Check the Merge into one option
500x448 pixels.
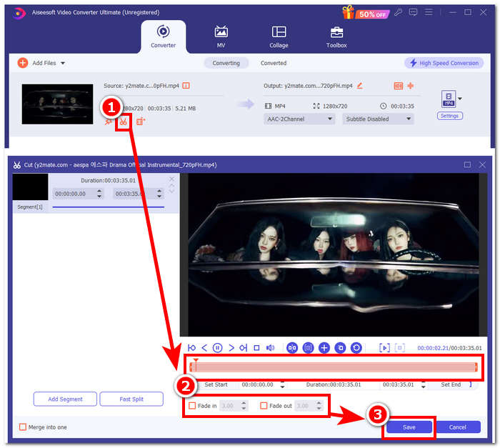[23, 427]
